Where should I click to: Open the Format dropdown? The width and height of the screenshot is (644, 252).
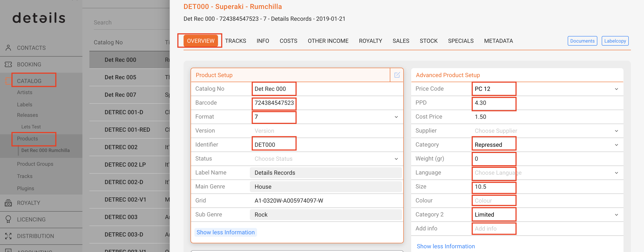point(396,117)
